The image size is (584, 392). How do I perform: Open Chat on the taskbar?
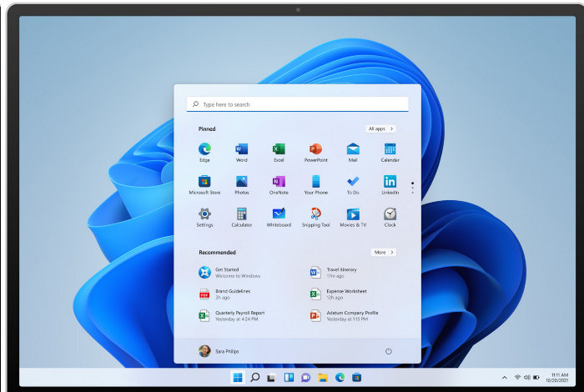pos(306,378)
